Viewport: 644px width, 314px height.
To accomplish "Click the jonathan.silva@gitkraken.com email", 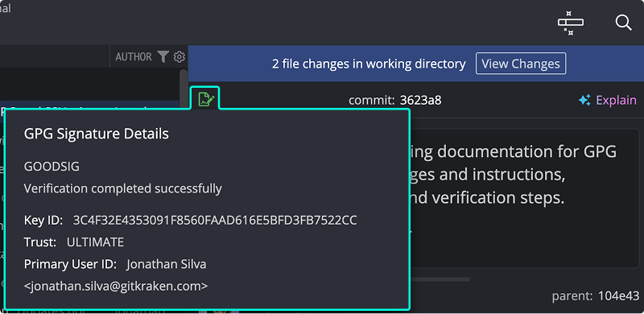I will 116,286.
